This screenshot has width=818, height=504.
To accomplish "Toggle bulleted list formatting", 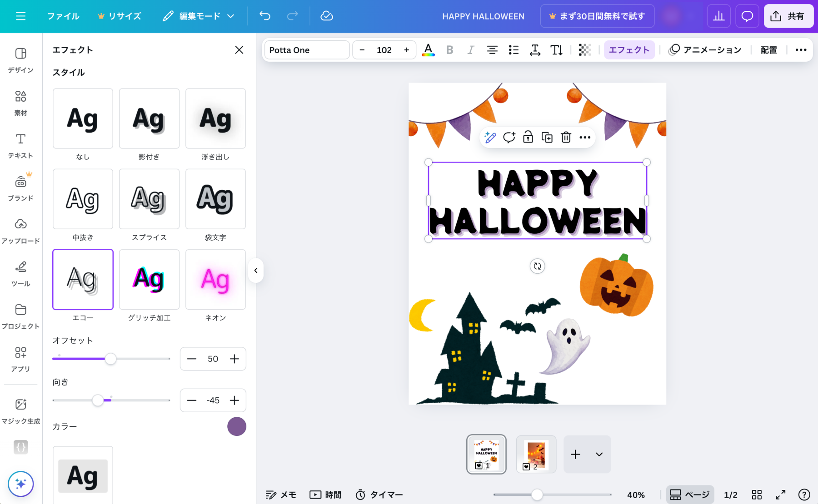I will 514,50.
